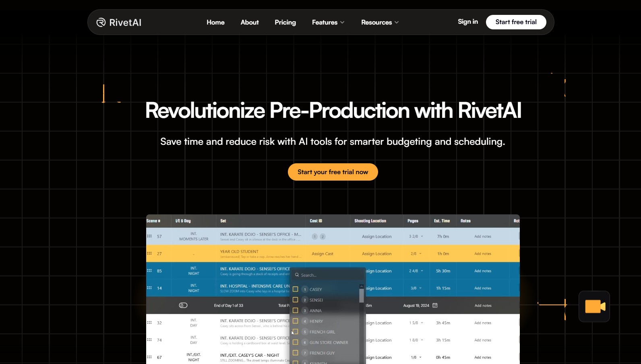
Task: Tick the ANNA checkbox
Action: point(295,311)
